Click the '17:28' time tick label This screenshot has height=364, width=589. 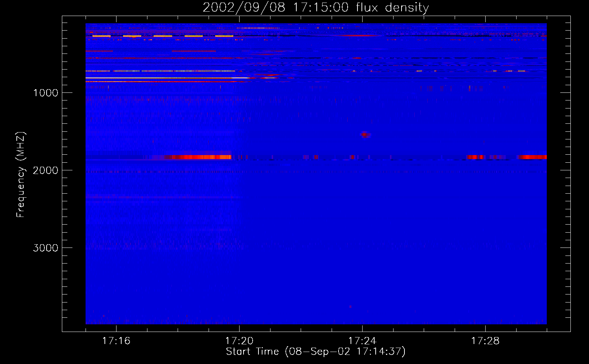(485, 341)
